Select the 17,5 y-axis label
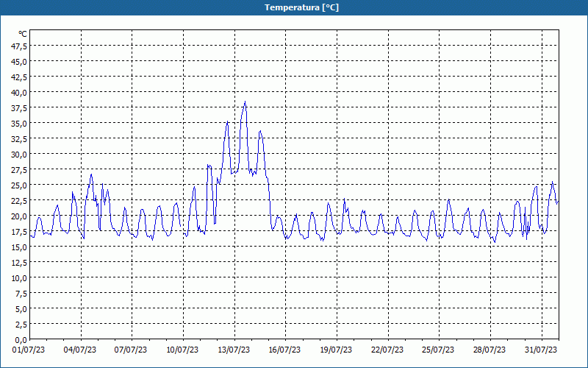The height and width of the screenshot is (368, 588). tap(20, 232)
